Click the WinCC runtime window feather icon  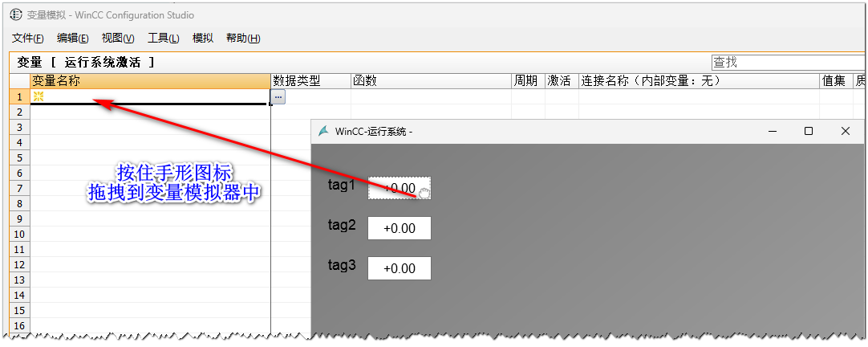coord(323,131)
